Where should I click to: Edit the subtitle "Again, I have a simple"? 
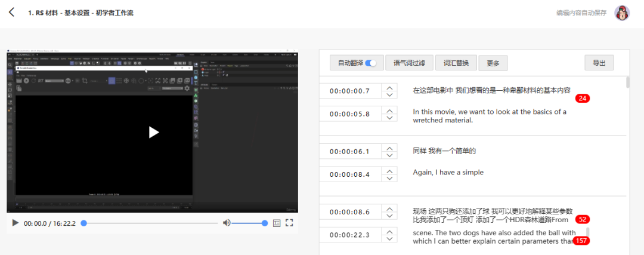448,173
